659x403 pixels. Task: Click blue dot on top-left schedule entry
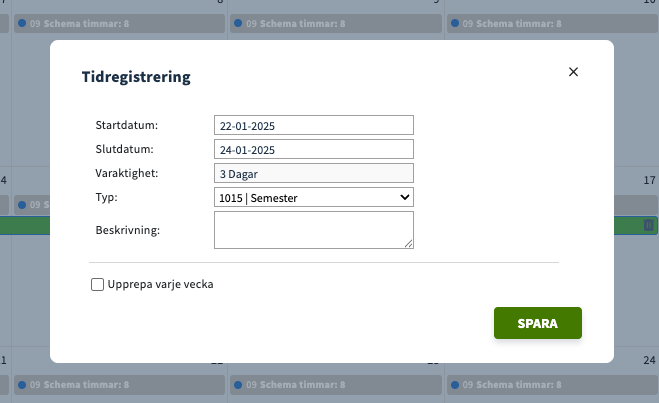pos(22,22)
